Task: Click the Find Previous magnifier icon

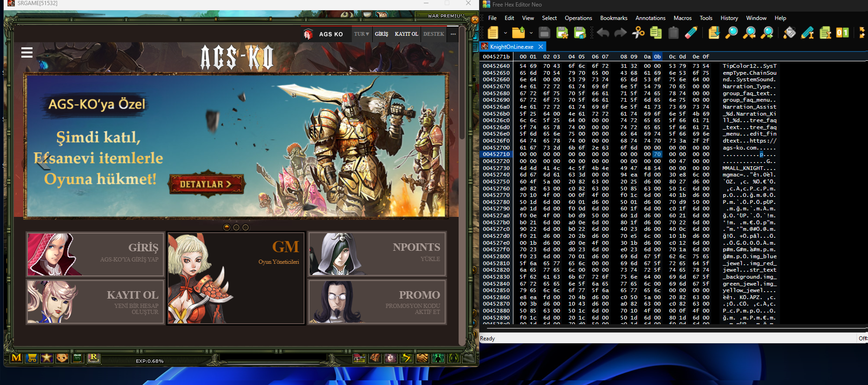Action: 749,33
